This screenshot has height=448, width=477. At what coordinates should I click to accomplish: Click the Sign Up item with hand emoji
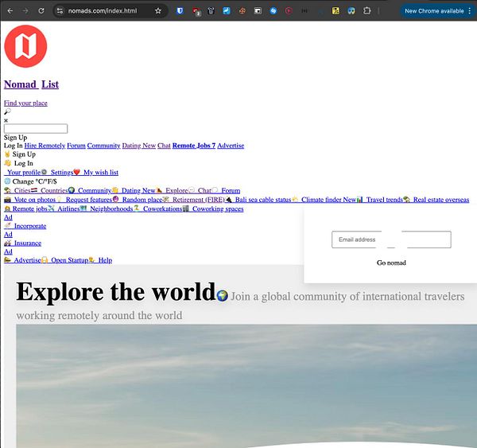point(20,154)
